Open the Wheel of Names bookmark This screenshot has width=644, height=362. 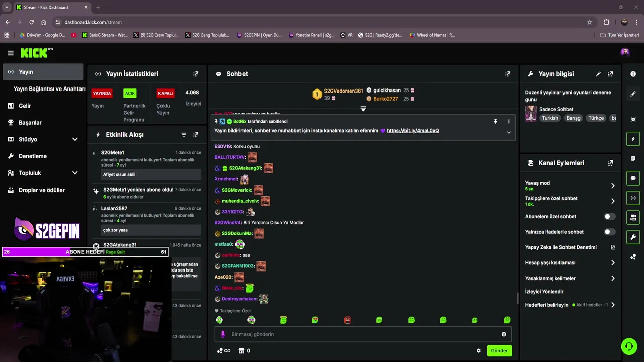[x=432, y=35]
